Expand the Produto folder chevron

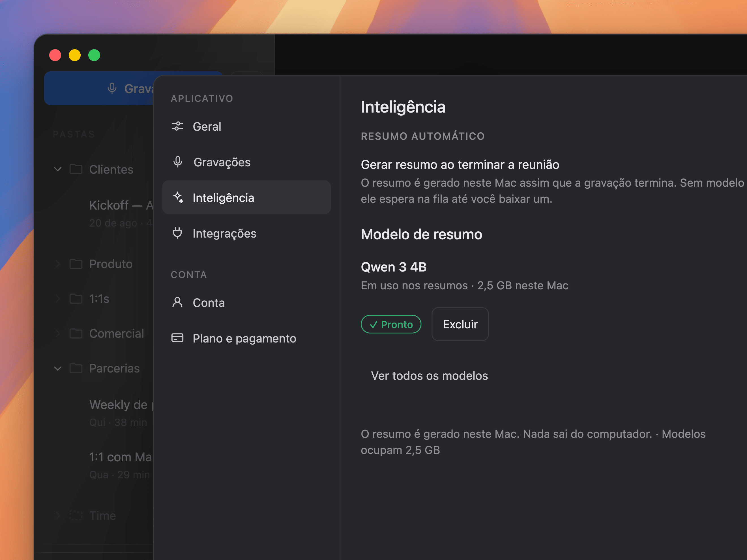58,264
